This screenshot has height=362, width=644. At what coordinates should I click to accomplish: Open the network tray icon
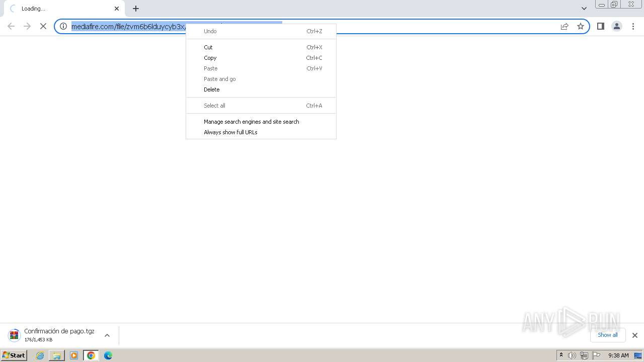pos(584,355)
